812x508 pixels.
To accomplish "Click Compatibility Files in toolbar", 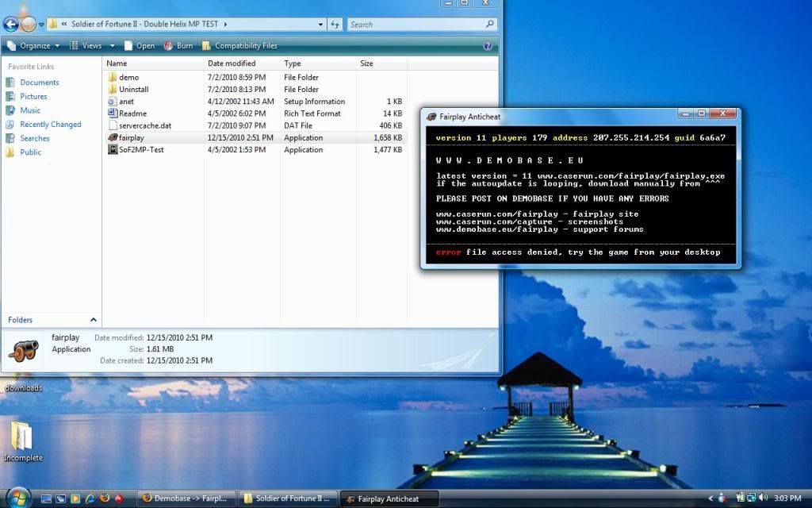I will (239, 45).
